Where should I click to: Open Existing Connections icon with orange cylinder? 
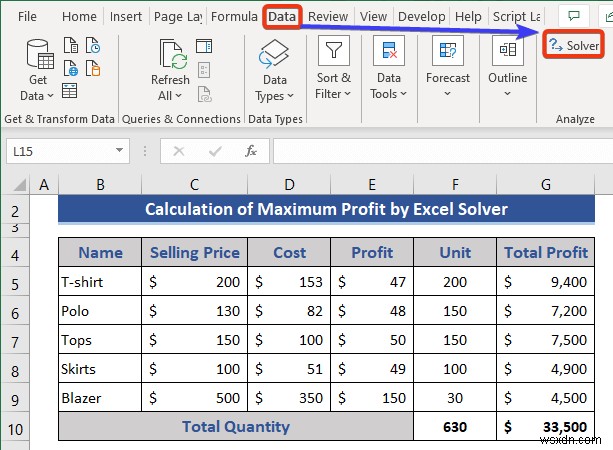(93, 68)
